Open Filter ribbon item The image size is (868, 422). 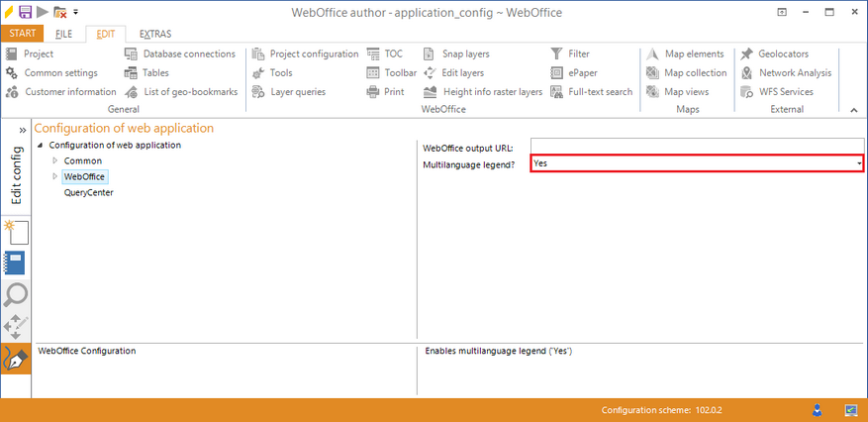point(570,53)
